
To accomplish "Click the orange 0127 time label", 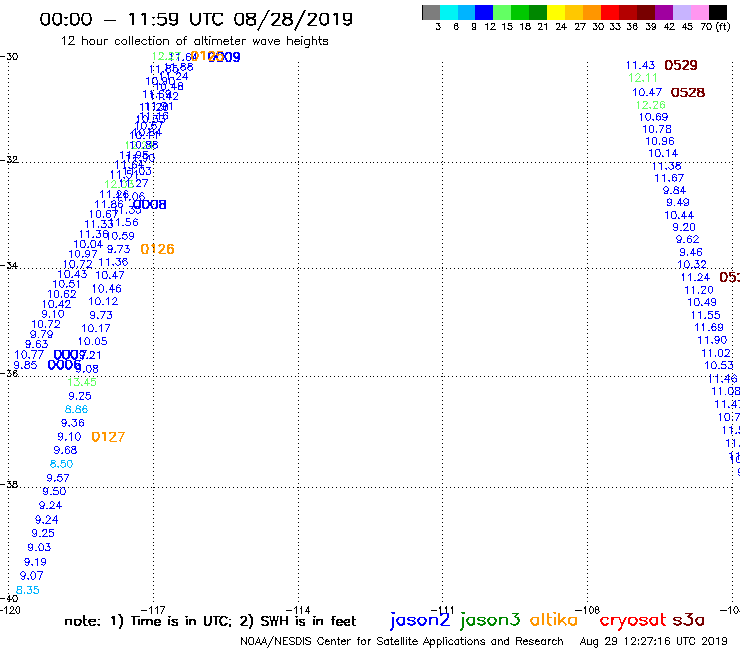I will (x=108, y=437).
